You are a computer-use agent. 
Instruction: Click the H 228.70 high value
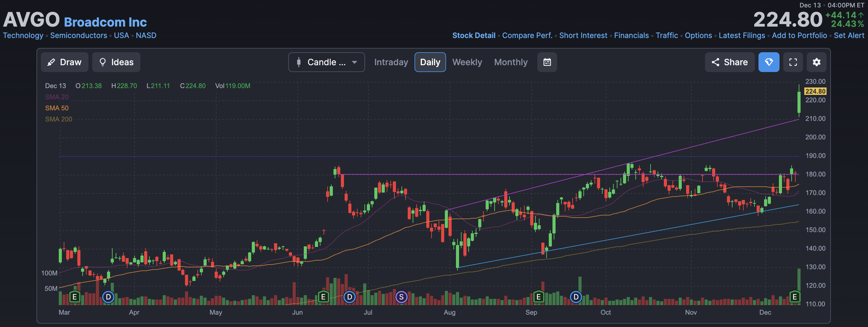[124, 86]
